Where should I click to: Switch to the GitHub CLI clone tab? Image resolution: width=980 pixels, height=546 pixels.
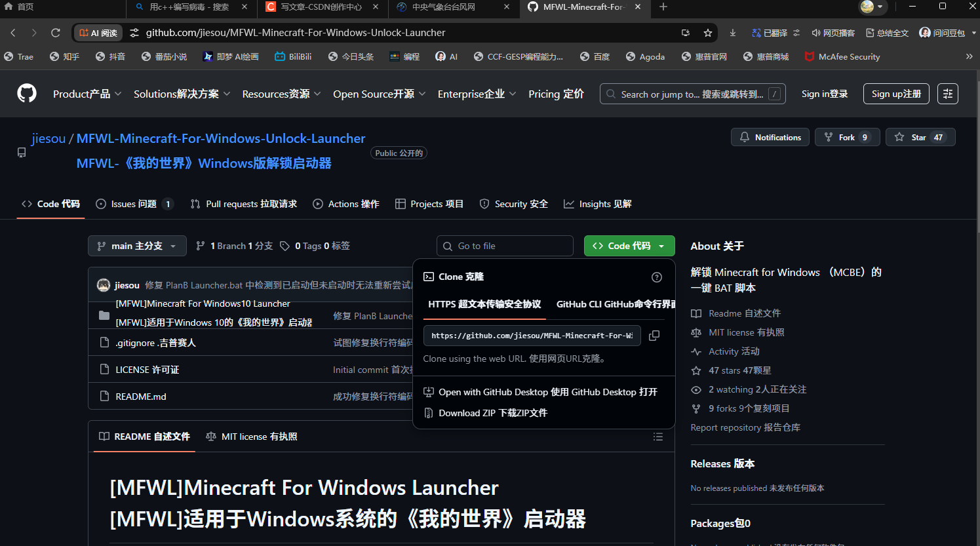point(613,304)
